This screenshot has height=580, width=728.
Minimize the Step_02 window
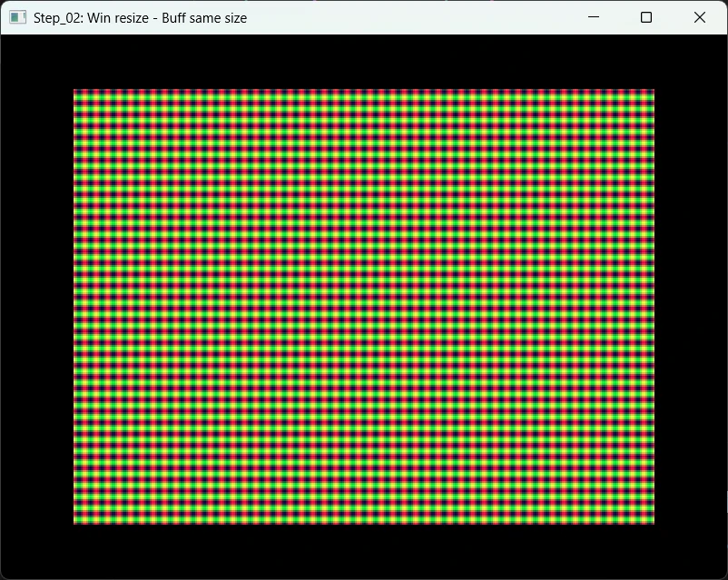tap(594, 17)
